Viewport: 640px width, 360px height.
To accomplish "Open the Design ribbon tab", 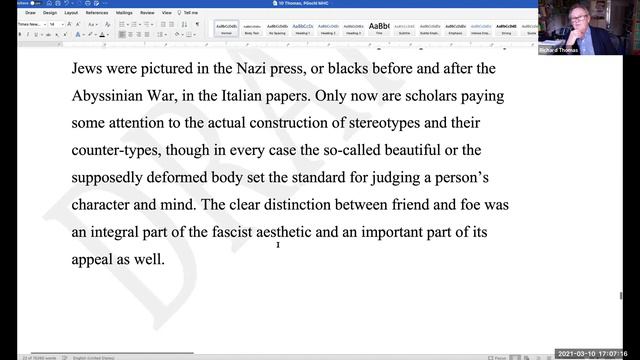I will point(50,13).
